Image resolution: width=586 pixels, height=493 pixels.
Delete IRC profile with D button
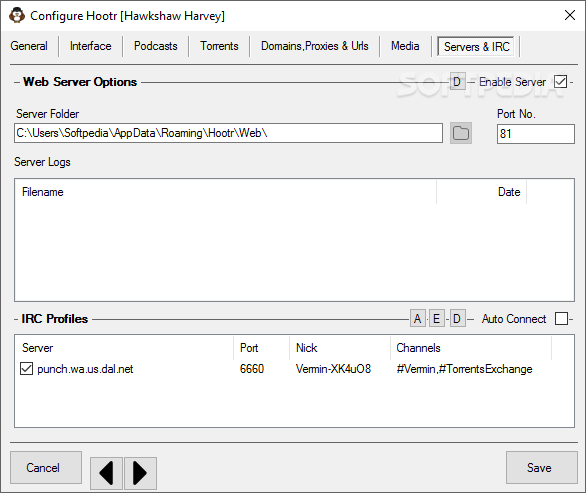click(x=457, y=319)
